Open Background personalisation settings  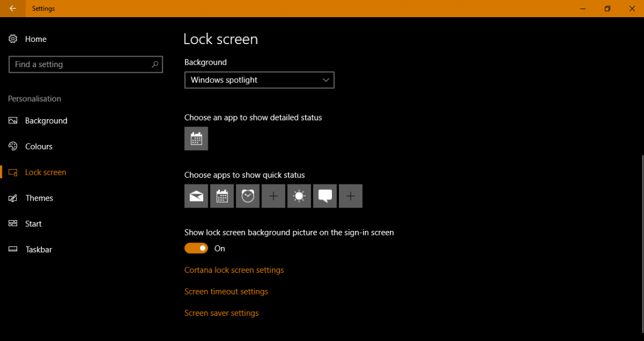point(46,120)
